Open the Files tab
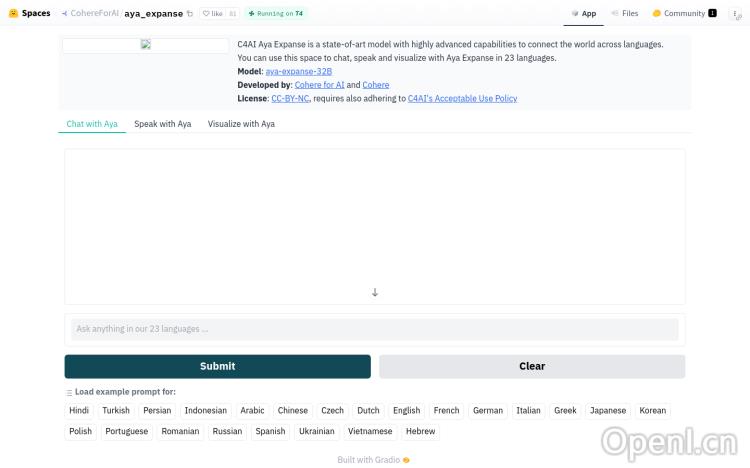The image size is (750, 468). pyautogui.click(x=623, y=14)
